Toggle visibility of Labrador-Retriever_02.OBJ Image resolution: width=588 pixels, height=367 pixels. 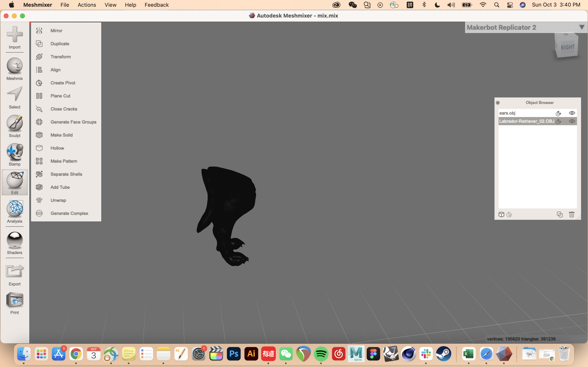[x=572, y=121]
